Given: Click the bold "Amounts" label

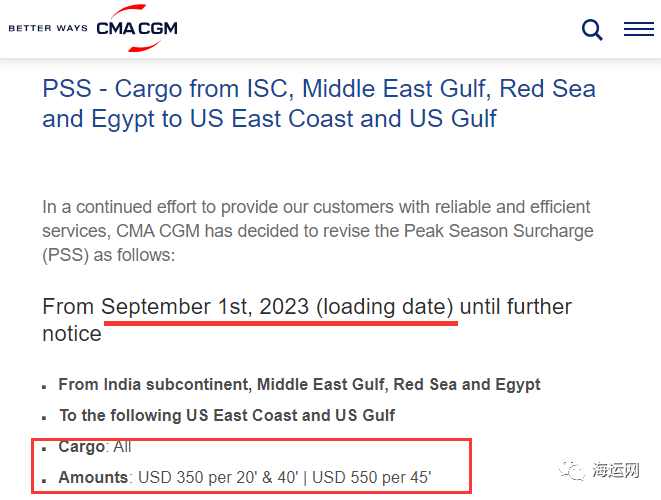Looking at the screenshot, I should (94, 478).
